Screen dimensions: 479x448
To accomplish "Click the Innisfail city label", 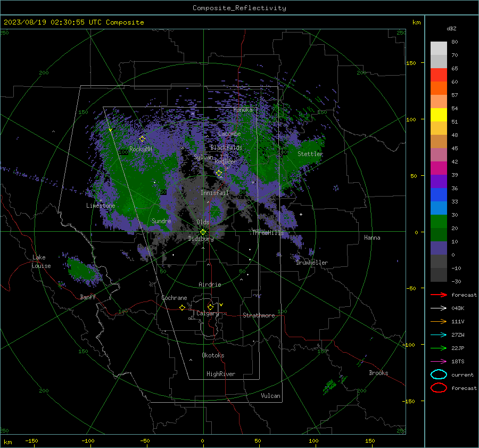I will [214, 193].
